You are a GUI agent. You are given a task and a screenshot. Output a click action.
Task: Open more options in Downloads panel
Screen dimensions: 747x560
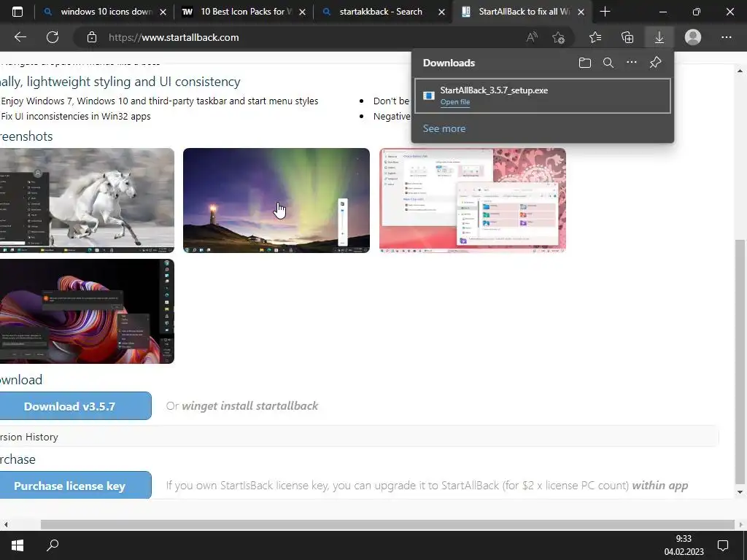coord(632,63)
